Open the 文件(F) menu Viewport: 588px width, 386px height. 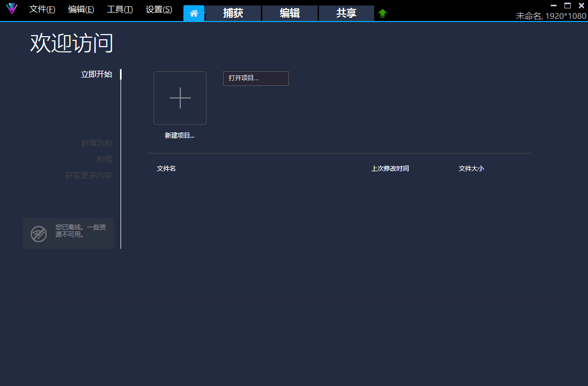point(42,9)
